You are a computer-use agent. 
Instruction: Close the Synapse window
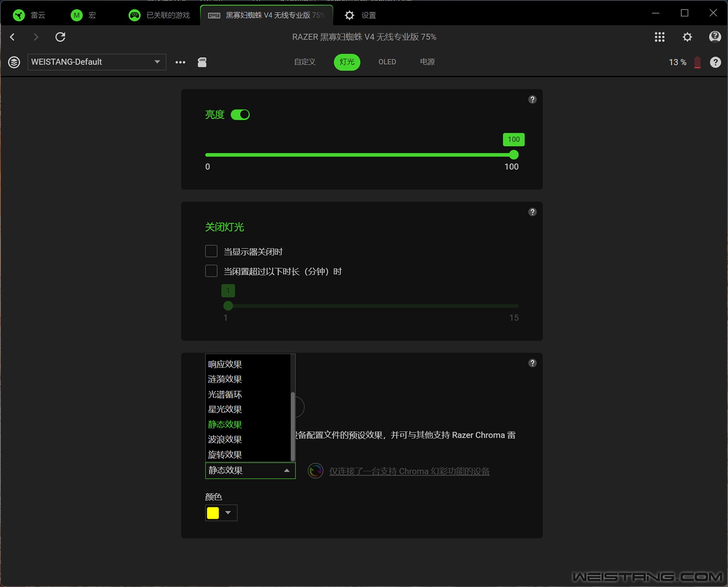click(x=713, y=13)
